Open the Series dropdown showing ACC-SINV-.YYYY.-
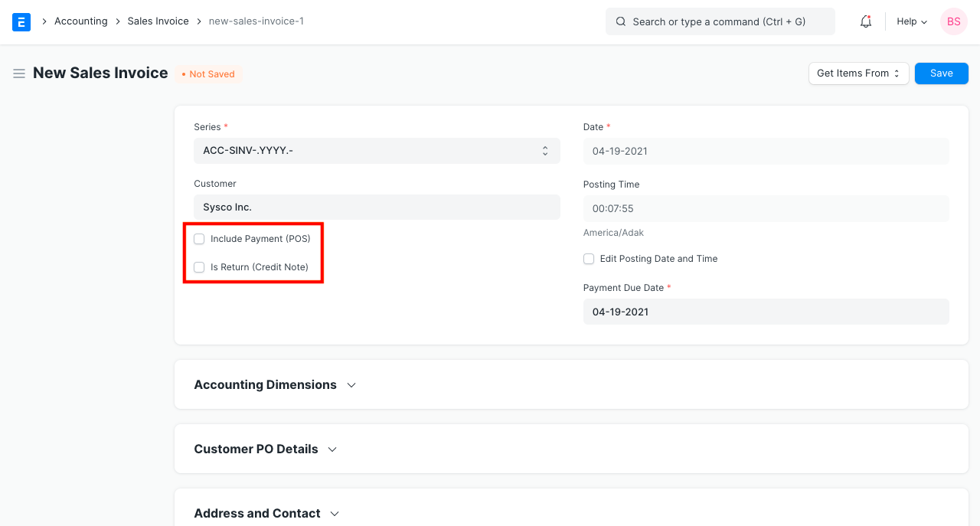 tap(377, 151)
